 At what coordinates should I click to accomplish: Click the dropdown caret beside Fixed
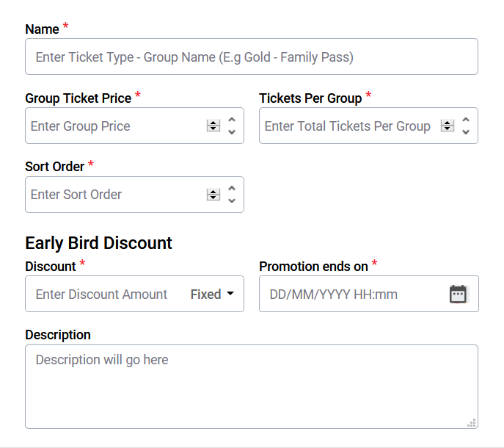(x=230, y=294)
